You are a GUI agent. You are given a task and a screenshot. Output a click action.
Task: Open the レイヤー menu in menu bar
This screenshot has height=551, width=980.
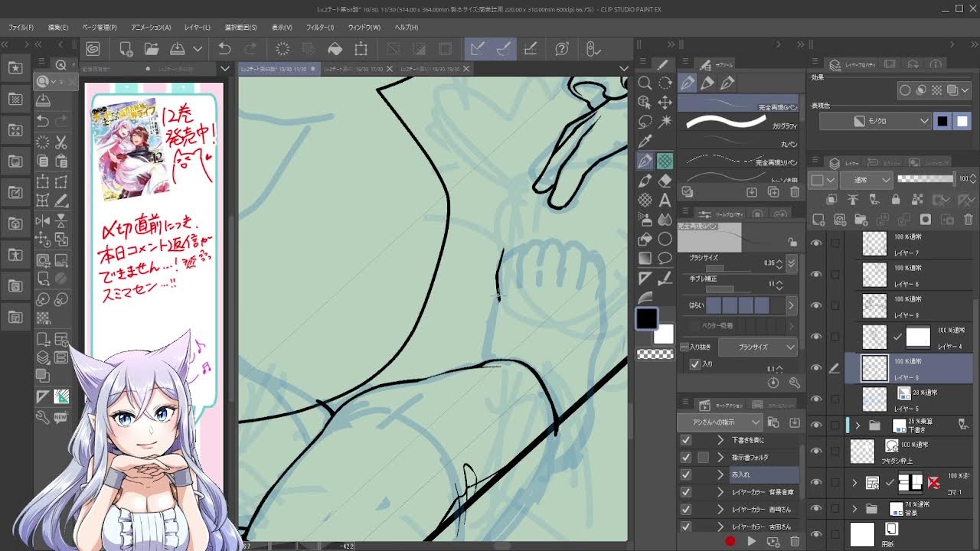(x=197, y=28)
